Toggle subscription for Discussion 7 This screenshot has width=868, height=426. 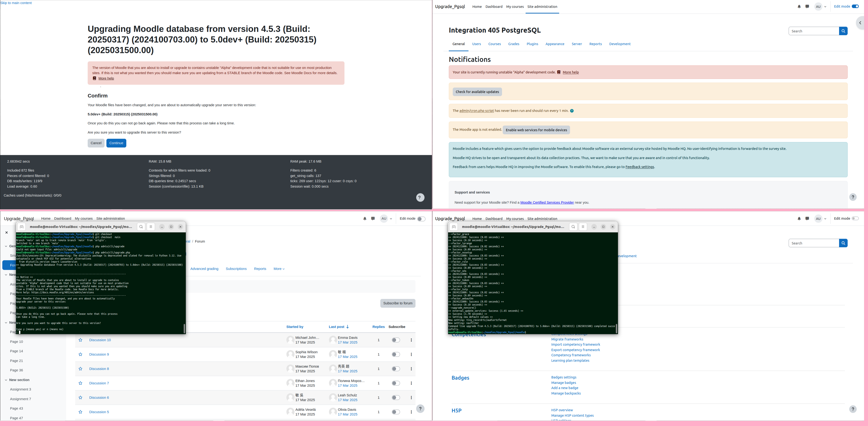(396, 383)
